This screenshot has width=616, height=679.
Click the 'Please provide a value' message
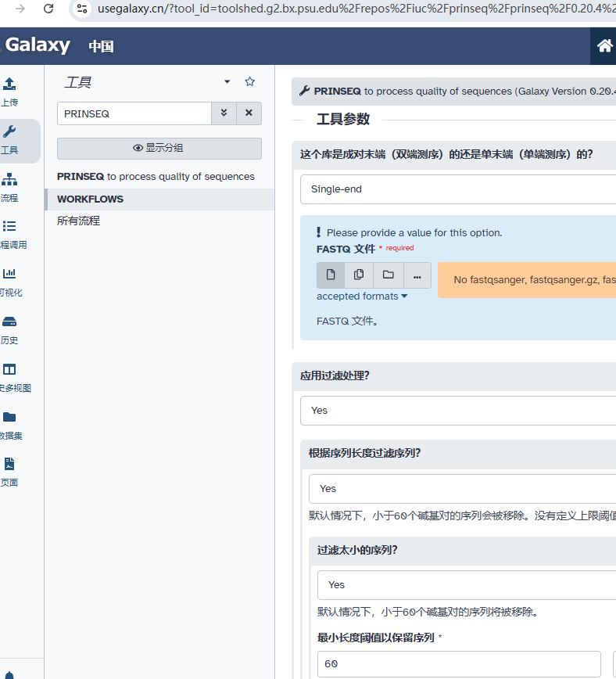(x=414, y=233)
